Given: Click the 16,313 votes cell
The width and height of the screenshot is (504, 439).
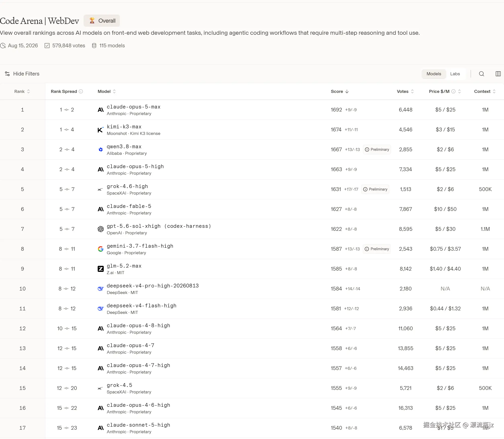Looking at the screenshot, I should (406, 408).
